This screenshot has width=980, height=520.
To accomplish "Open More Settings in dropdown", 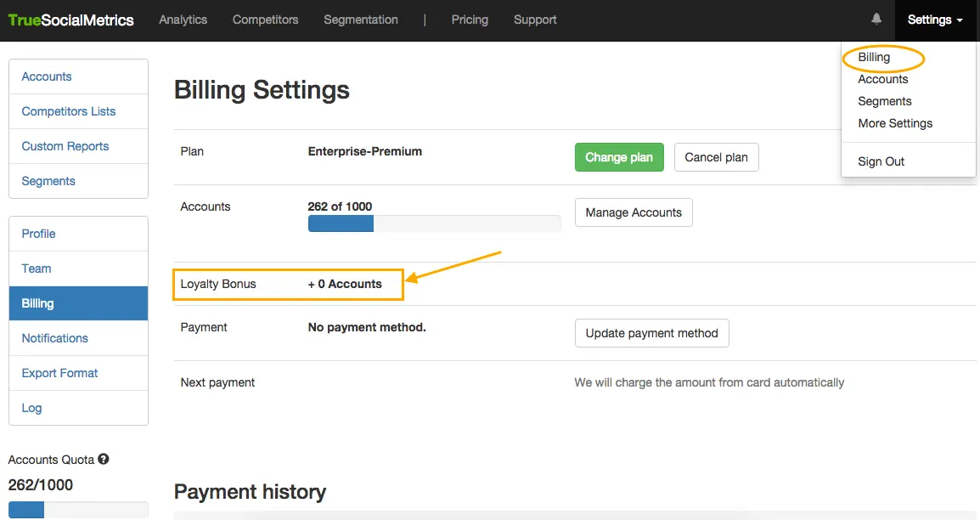I will click(x=895, y=123).
